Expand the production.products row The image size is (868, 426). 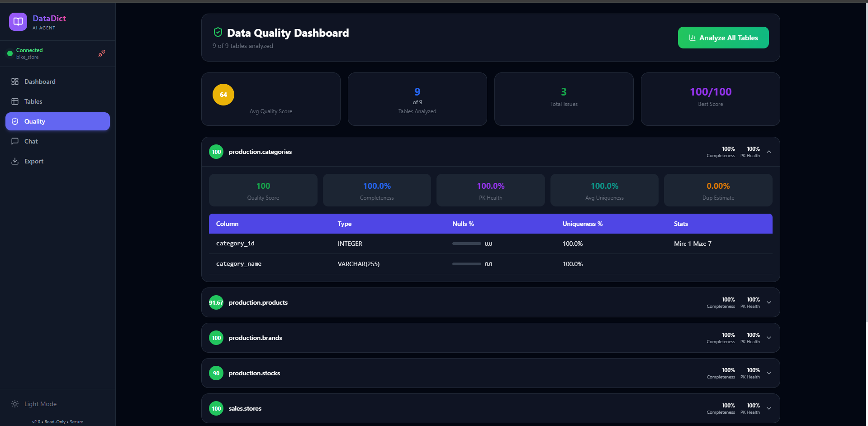point(490,302)
